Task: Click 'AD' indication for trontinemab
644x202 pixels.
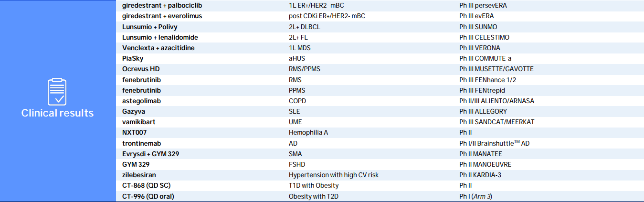Action: click(x=293, y=143)
